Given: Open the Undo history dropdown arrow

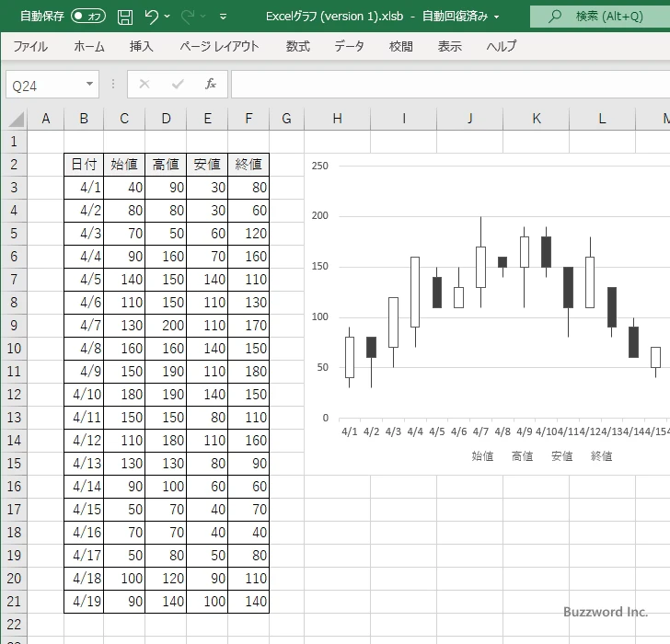Looking at the screenshot, I should click(x=167, y=17).
